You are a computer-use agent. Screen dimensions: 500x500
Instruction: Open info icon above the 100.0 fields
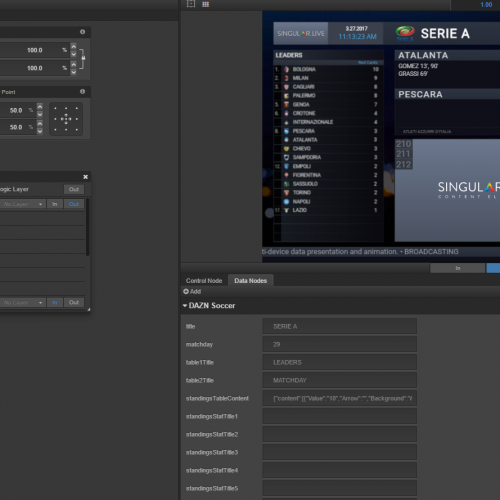tap(82, 32)
